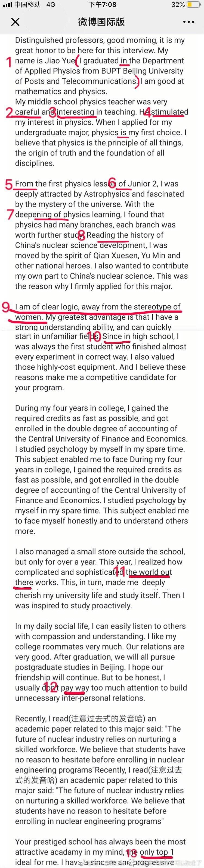Tap the 下午7:08 clock in status bar
The width and height of the screenshot is (204, 868).
click(x=103, y=5)
